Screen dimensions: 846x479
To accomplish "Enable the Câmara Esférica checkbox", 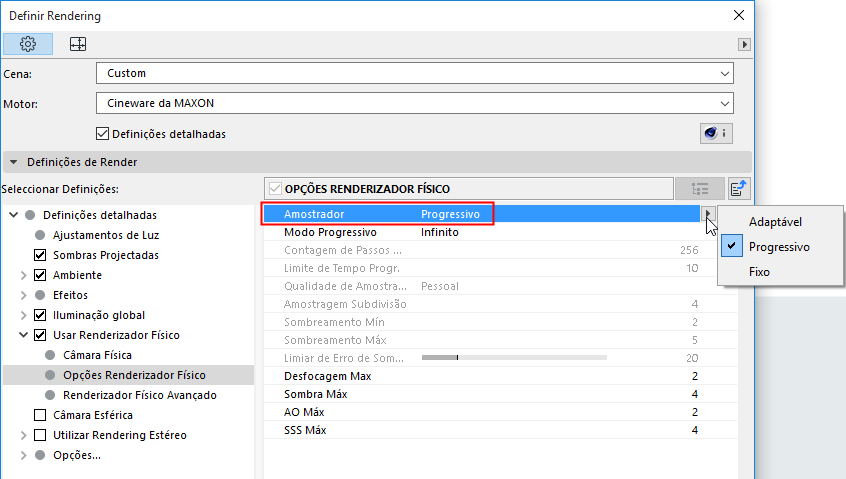I will [40, 415].
